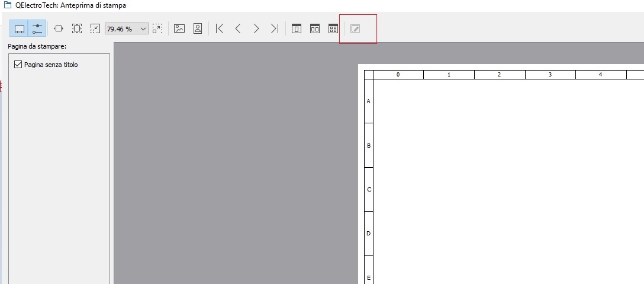644x284 pixels.
Task: Click the zoom in icon
Action: pos(157,28)
